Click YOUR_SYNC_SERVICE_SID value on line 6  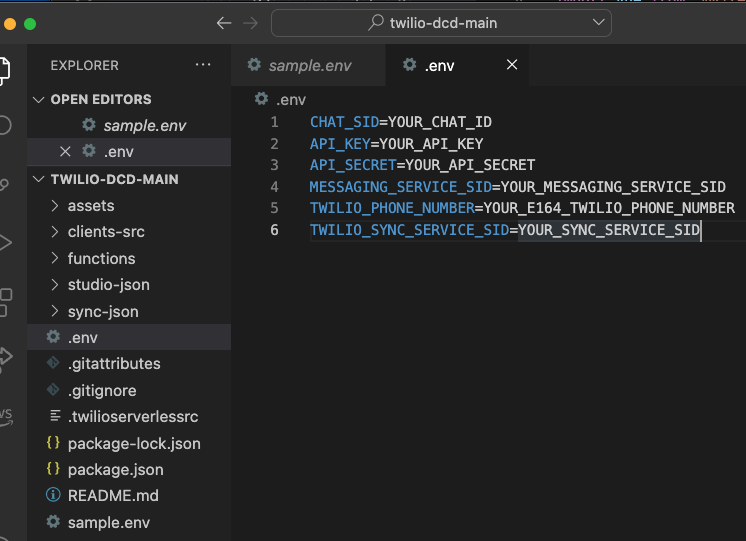tap(609, 230)
